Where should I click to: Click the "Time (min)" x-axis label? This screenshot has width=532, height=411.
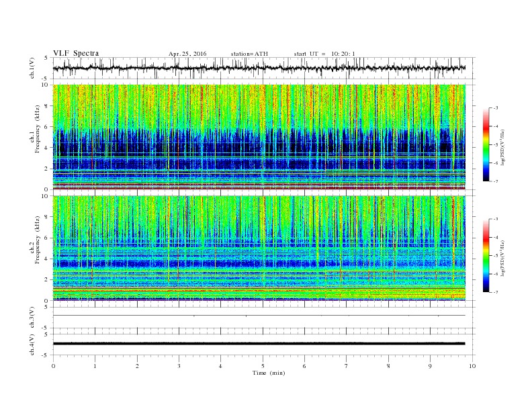tap(269, 373)
